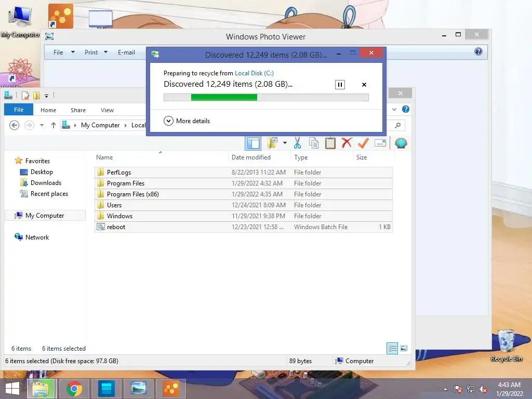Open the Windows Start button
Screen dimensions: 532x399
[12, 389]
